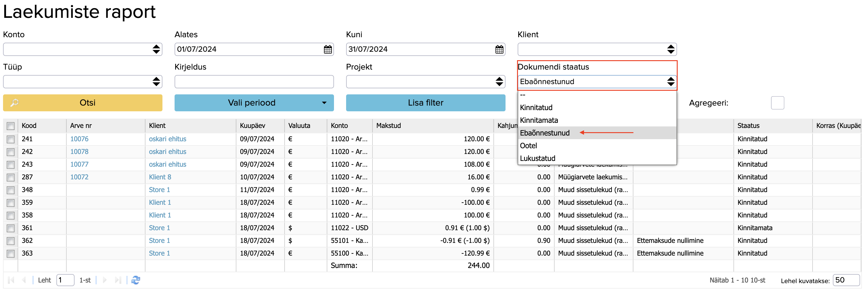The height and width of the screenshot is (294, 868).
Task: Tick the select-all checkbox in table header
Action: [x=11, y=126]
